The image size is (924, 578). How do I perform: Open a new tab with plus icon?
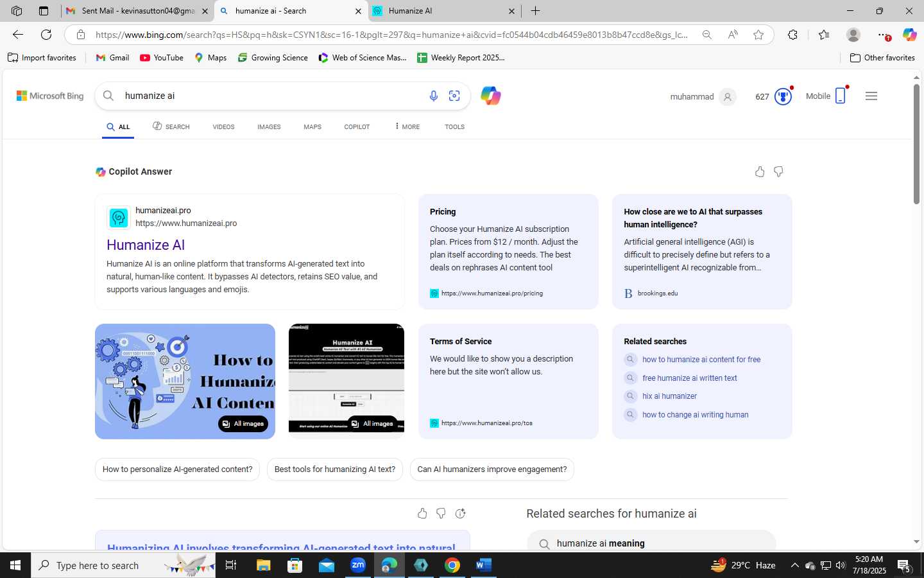click(535, 11)
